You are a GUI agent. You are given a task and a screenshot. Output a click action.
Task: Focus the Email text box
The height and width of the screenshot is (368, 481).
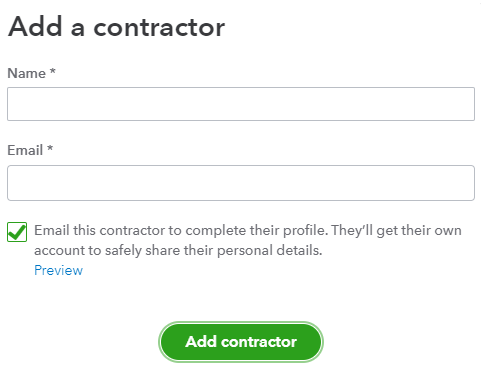coord(241,183)
